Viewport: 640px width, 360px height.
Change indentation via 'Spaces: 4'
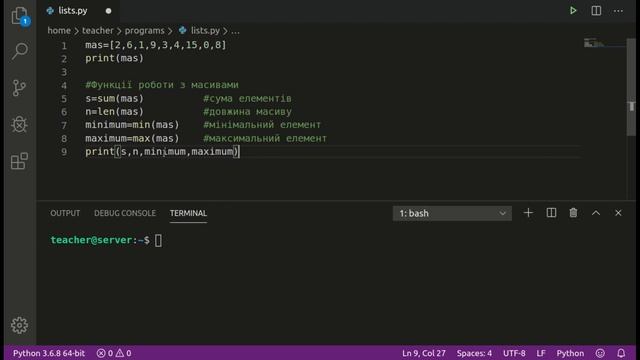[x=474, y=353]
